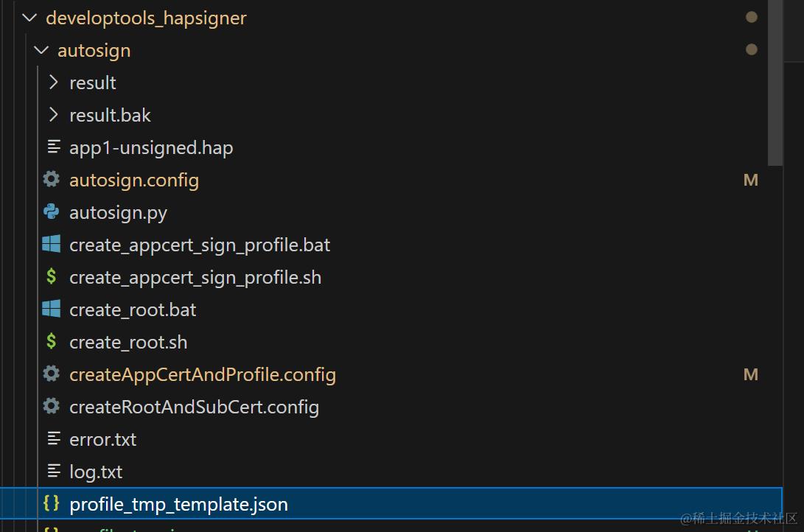Collapse the autosign folder chevron
The height and width of the screenshot is (532, 804).
pyautogui.click(x=41, y=50)
